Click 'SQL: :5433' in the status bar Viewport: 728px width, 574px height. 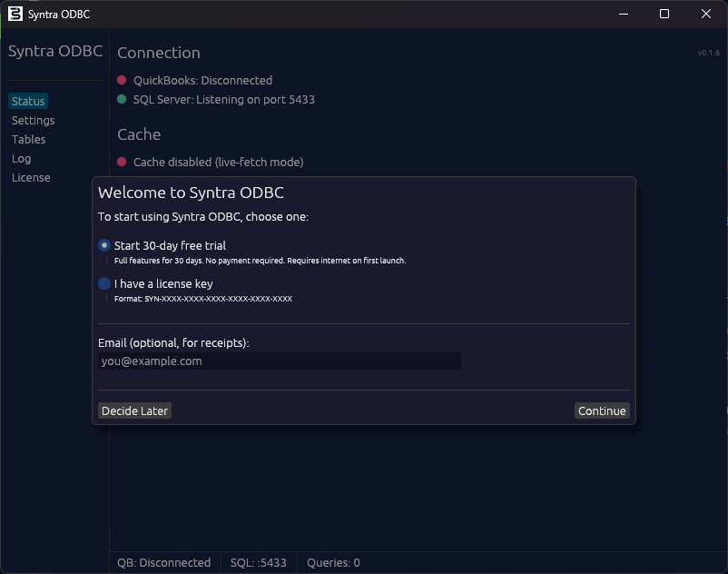tap(258, 563)
